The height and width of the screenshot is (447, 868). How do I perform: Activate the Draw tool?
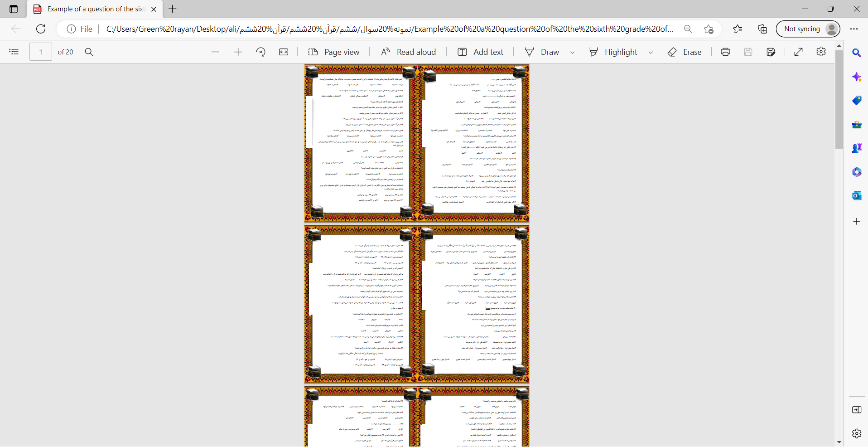point(542,52)
